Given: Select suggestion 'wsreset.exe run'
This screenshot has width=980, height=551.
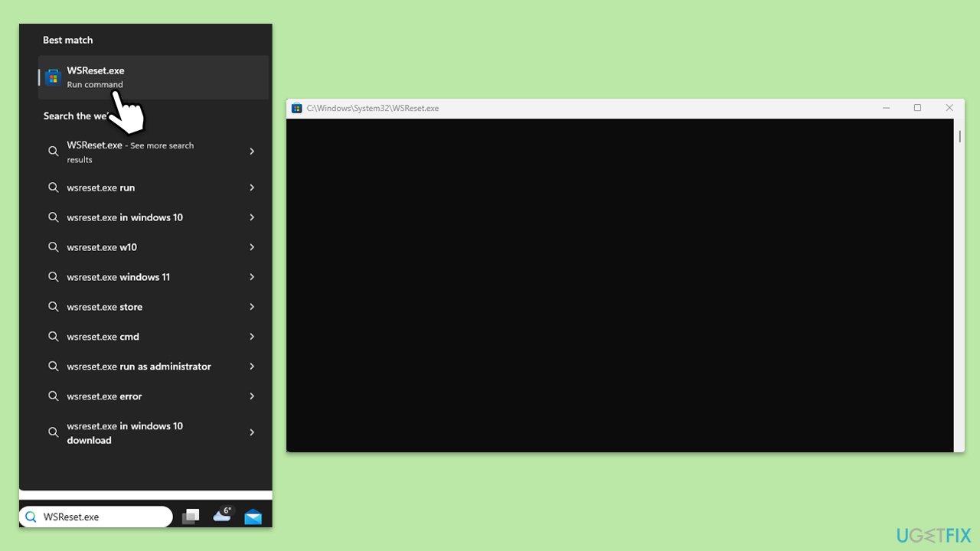Looking at the screenshot, I should pyautogui.click(x=153, y=187).
